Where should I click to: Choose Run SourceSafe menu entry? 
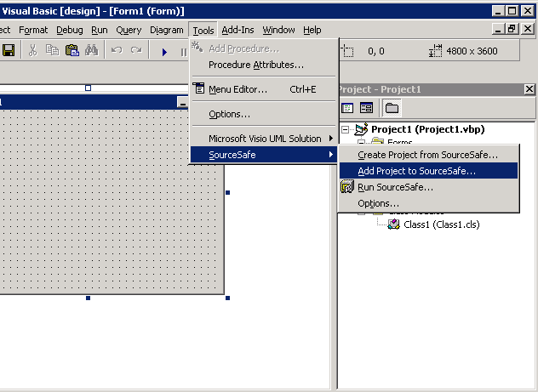pyautogui.click(x=395, y=187)
